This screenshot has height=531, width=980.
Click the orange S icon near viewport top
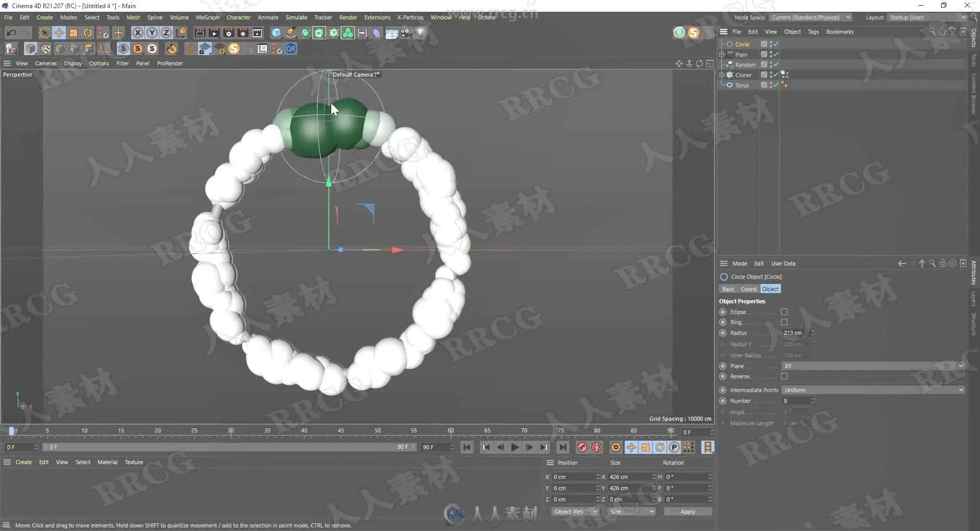click(694, 33)
